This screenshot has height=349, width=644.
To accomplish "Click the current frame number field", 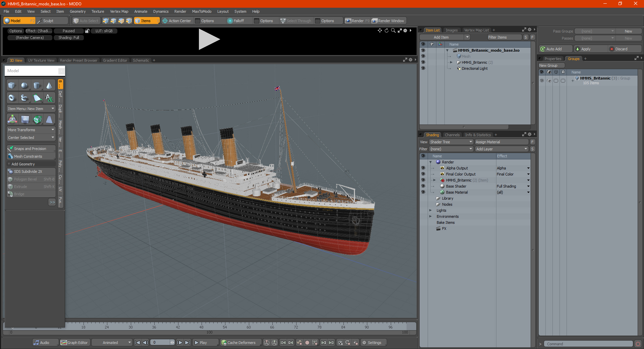I will [161, 343].
